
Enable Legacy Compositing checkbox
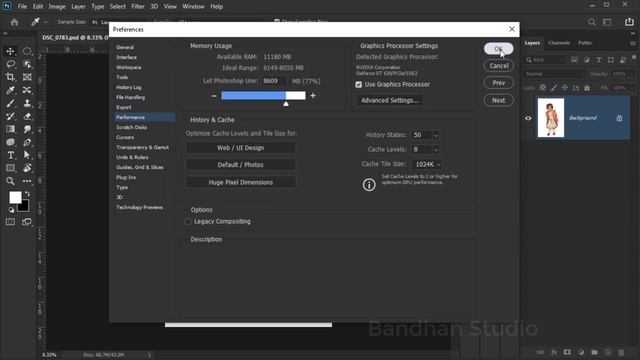(x=188, y=222)
